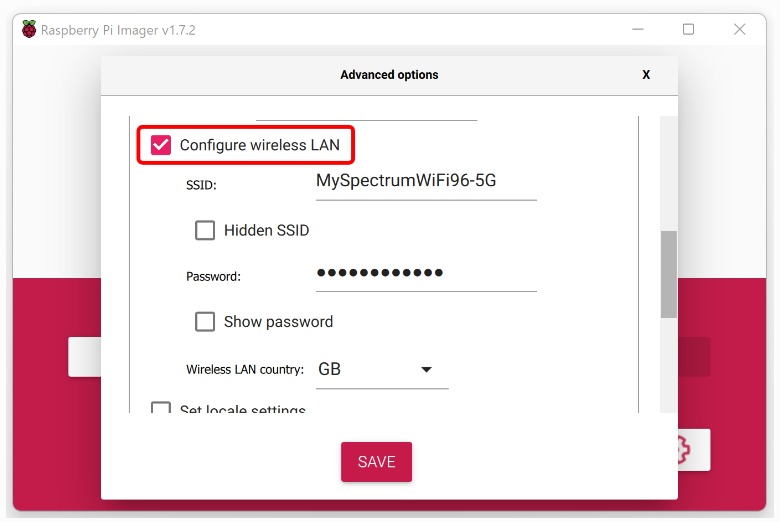Screen dimensions: 780x522
Task: Click the SSID field containing MySpectrumWiFi96-5G
Action: [x=426, y=181]
